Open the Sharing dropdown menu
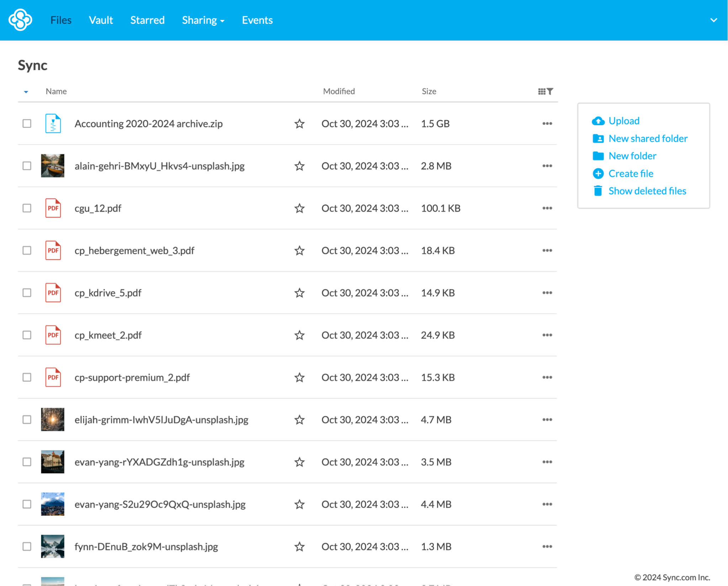Viewport: 728px width, 586px height. (203, 20)
